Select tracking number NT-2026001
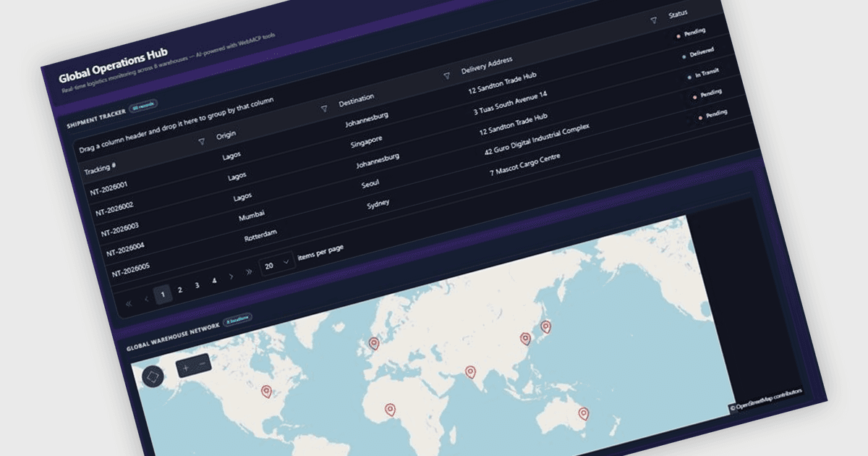 coord(109,190)
